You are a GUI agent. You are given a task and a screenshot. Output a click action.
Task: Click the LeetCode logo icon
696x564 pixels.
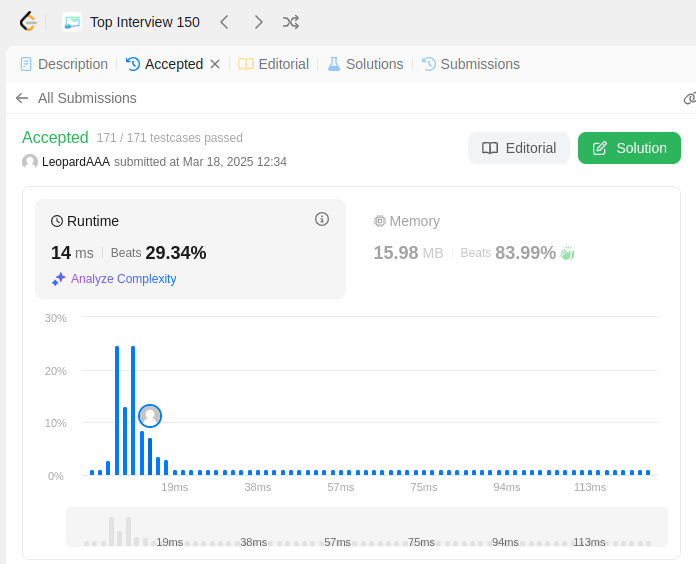click(x=28, y=22)
